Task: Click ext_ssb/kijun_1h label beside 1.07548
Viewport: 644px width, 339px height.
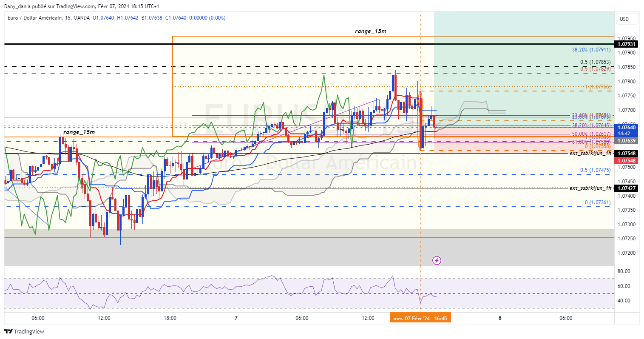Action: [590, 153]
